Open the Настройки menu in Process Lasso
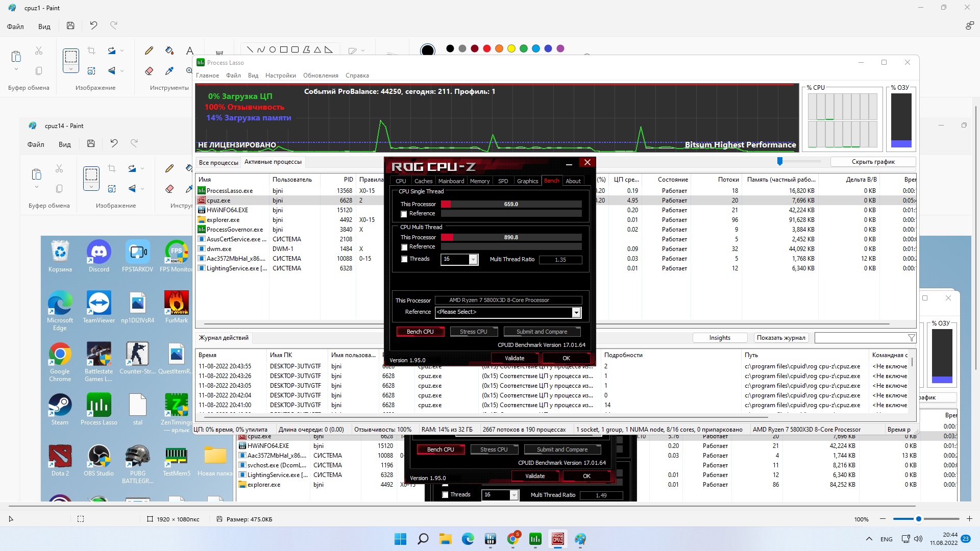This screenshot has height=551, width=980. pyautogui.click(x=280, y=76)
